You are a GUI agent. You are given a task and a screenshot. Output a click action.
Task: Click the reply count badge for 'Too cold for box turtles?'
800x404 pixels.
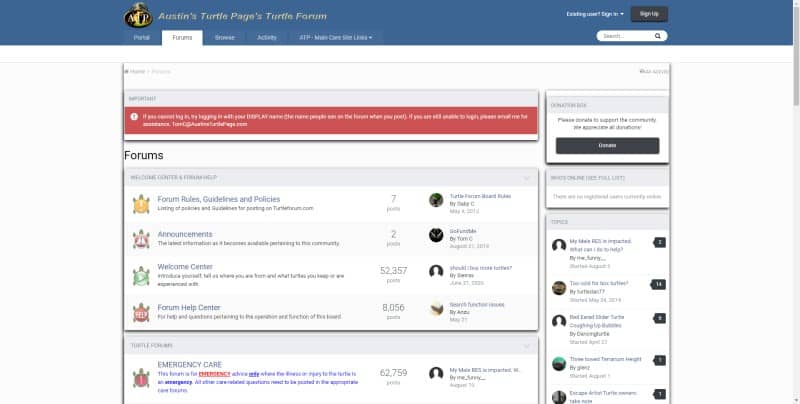pyautogui.click(x=659, y=284)
